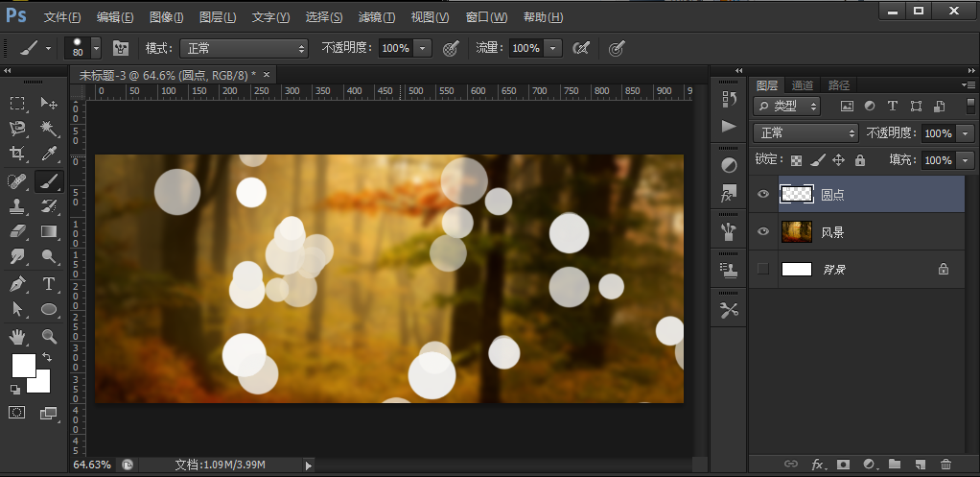Viewport: 980px width, 477px height.
Task: Enable airbrush-style build-up
Action: [581, 48]
